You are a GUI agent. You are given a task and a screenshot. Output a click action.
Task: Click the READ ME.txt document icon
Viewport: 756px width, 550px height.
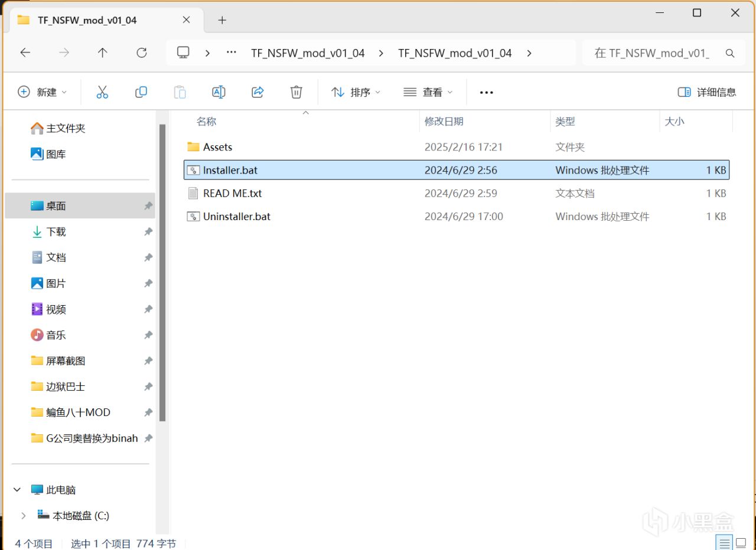pyautogui.click(x=193, y=193)
